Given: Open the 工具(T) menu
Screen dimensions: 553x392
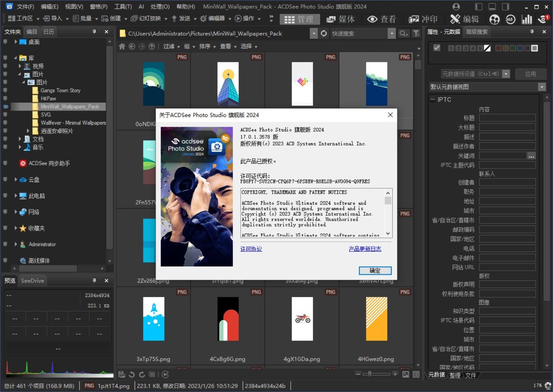Looking at the screenshot, I should pyautogui.click(x=123, y=6).
